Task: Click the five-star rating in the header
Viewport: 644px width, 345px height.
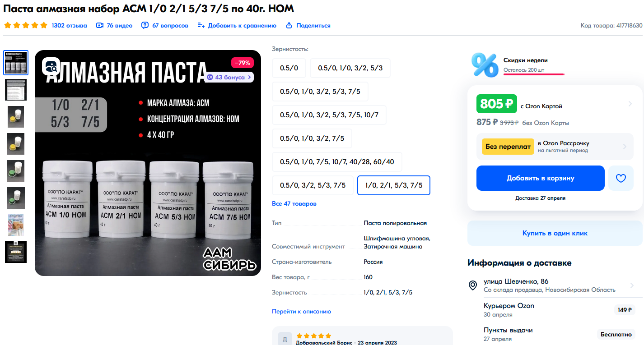Action: point(26,26)
